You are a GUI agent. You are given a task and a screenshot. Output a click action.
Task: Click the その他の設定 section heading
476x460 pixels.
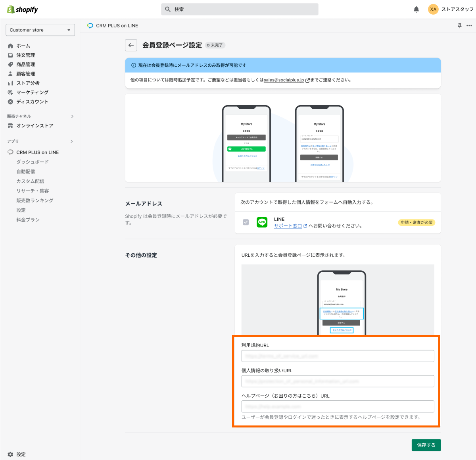(x=141, y=255)
